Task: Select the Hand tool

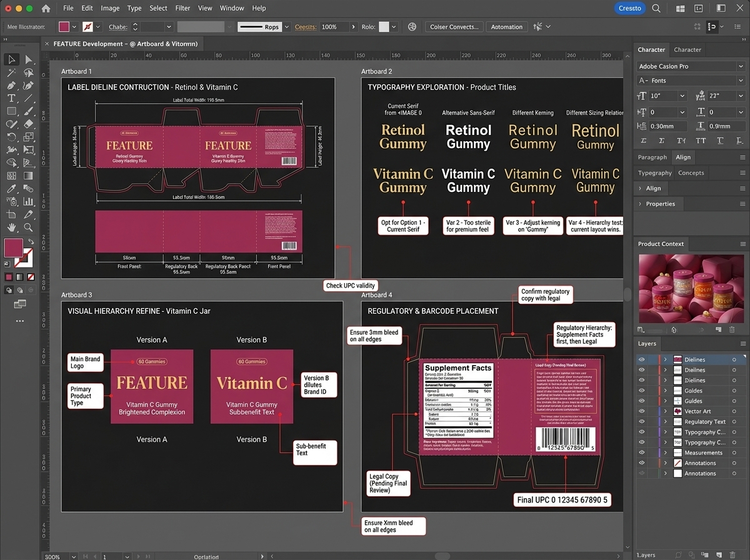Action: click(11, 227)
